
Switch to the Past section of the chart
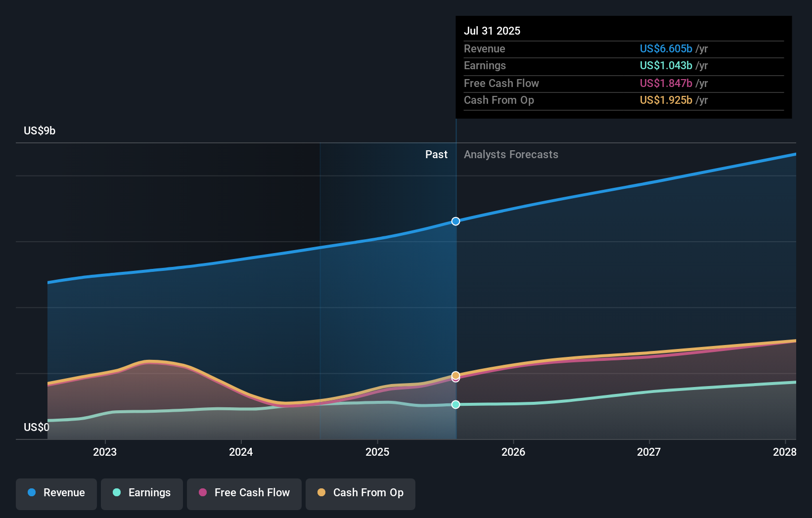click(x=436, y=154)
